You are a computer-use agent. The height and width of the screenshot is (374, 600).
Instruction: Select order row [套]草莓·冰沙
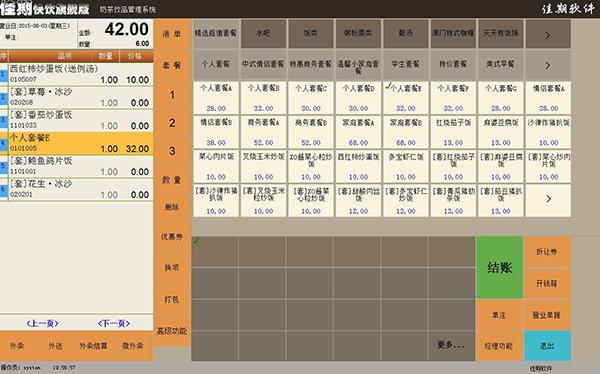(77, 97)
